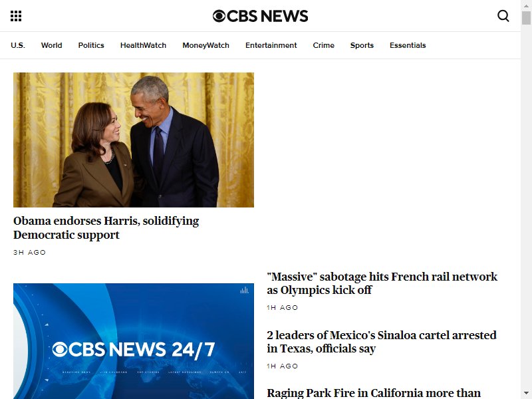The height and width of the screenshot is (399, 532).
Task: Open search with the magnifier icon
Action: (x=503, y=15)
